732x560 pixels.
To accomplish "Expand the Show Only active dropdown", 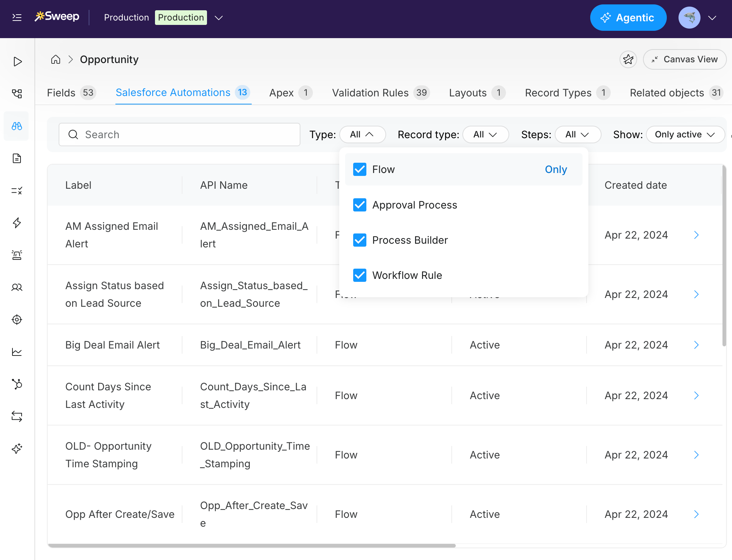I will coord(685,135).
